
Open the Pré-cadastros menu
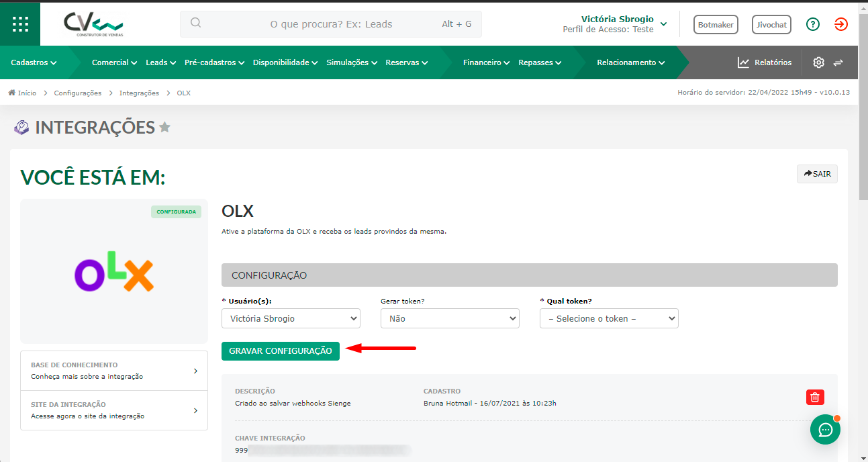tap(215, 62)
